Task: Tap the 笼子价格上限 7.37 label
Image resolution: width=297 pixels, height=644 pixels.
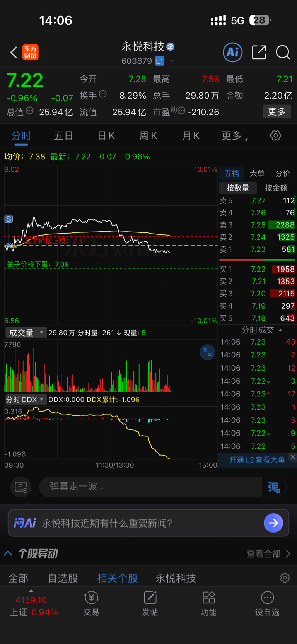Action: point(55,241)
